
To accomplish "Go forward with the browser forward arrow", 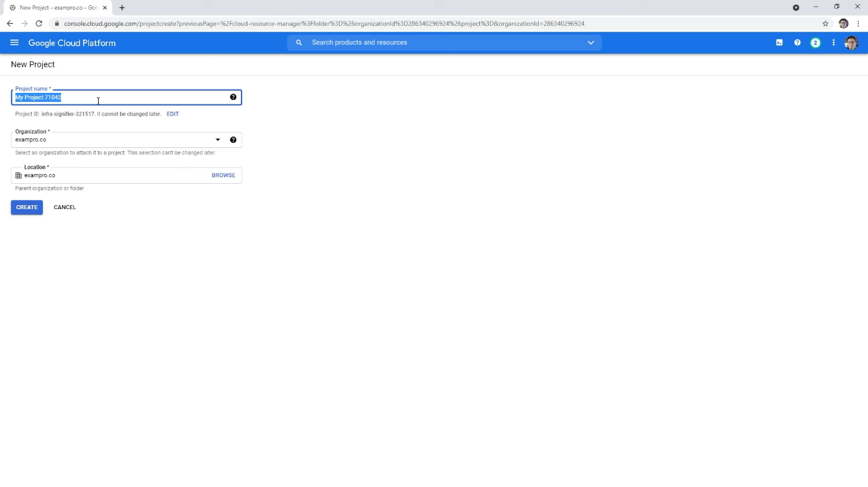I will (24, 23).
